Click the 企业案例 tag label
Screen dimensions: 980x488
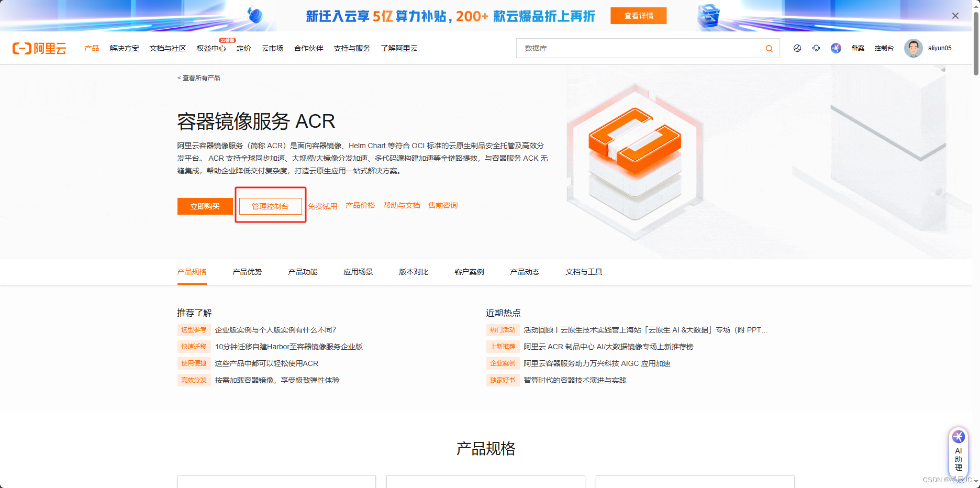pos(503,363)
